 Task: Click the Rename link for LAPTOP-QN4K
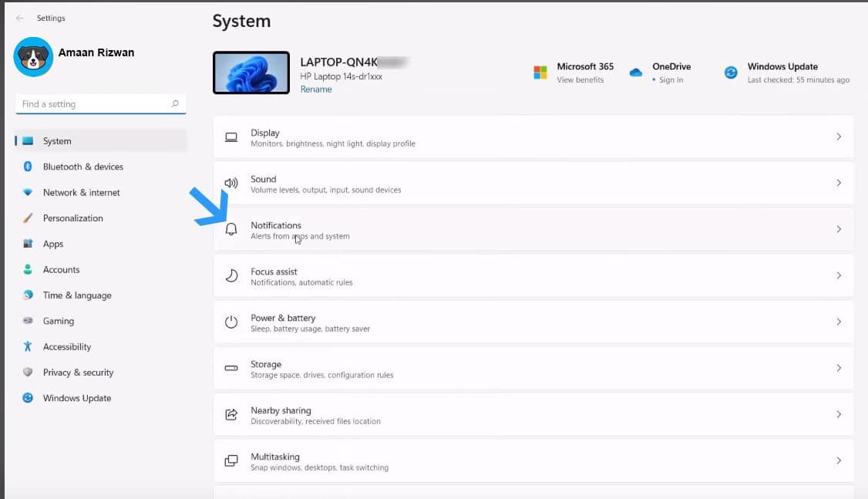316,89
